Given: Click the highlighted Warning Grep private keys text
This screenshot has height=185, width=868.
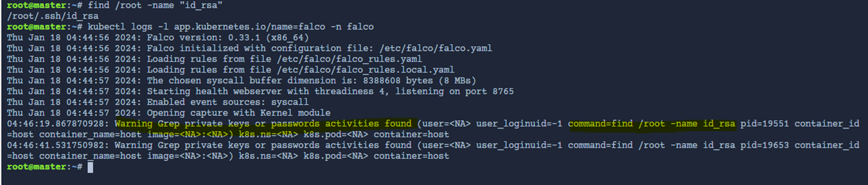Looking at the screenshot, I should [263, 124].
